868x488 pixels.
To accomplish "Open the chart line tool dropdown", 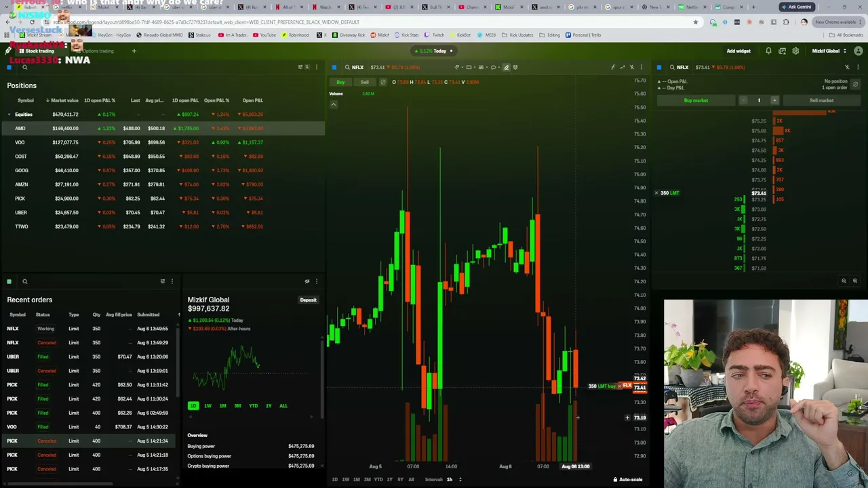I will [458, 67].
